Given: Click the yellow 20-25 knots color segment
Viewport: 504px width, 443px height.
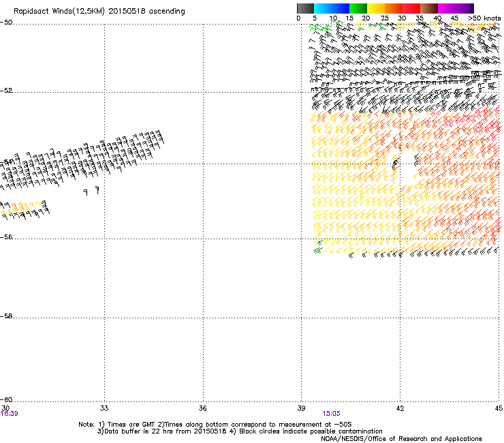Looking at the screenshot, I should click(376, 8).
